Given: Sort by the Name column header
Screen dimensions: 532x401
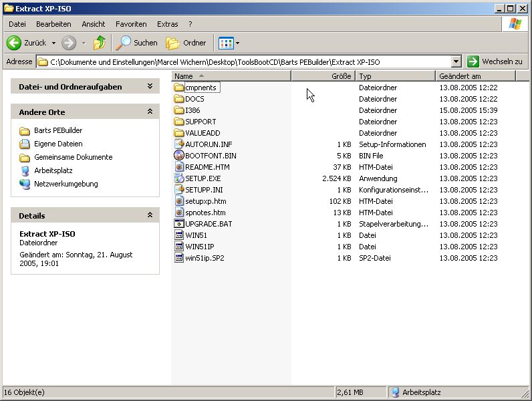Looking at the screenshot, I should (231, 76).
